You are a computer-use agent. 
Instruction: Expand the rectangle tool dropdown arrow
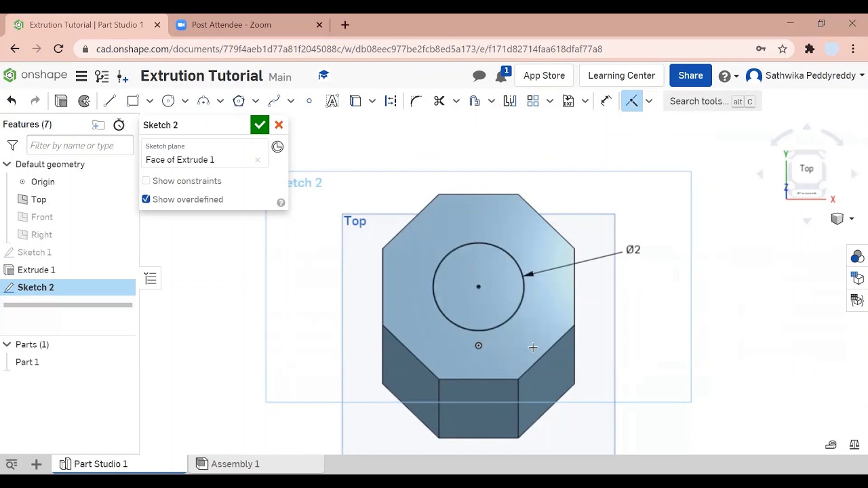(x=150, y=101)
